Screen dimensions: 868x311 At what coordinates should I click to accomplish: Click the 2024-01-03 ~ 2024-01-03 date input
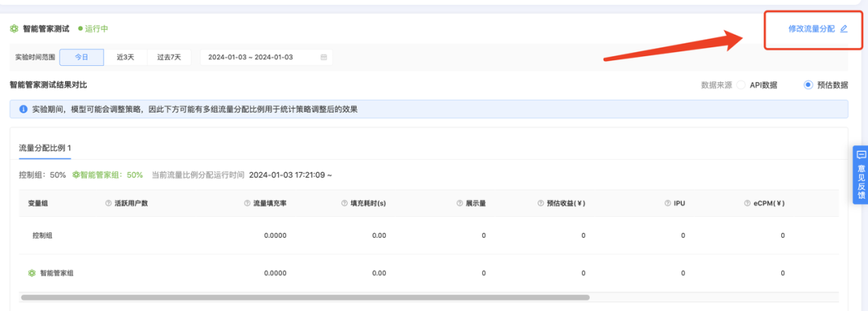pyautogui.click(x=266, y=57)
